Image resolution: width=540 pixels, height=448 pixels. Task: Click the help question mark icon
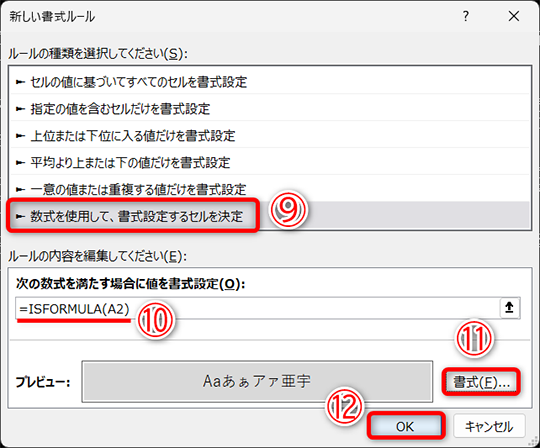tap(466, 16)
